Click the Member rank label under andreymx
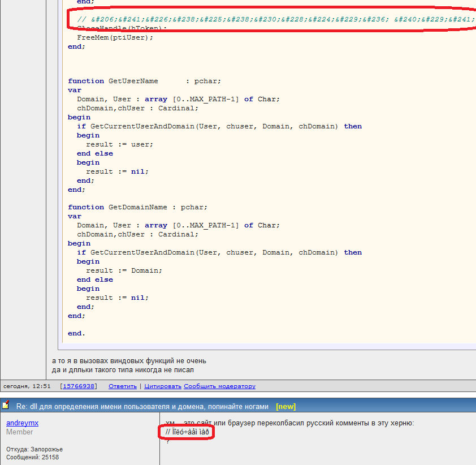The height and width of the screenshot is (465, 476). [x=20, y=432]
